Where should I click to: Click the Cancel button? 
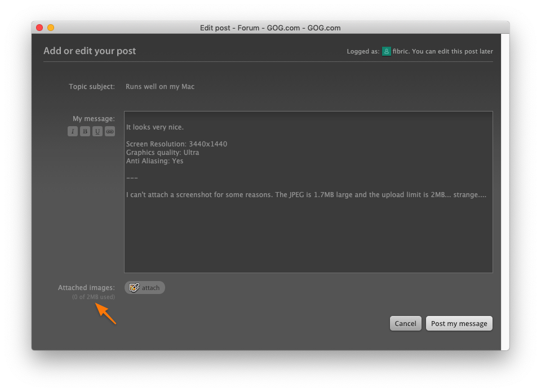pos(405,323)
